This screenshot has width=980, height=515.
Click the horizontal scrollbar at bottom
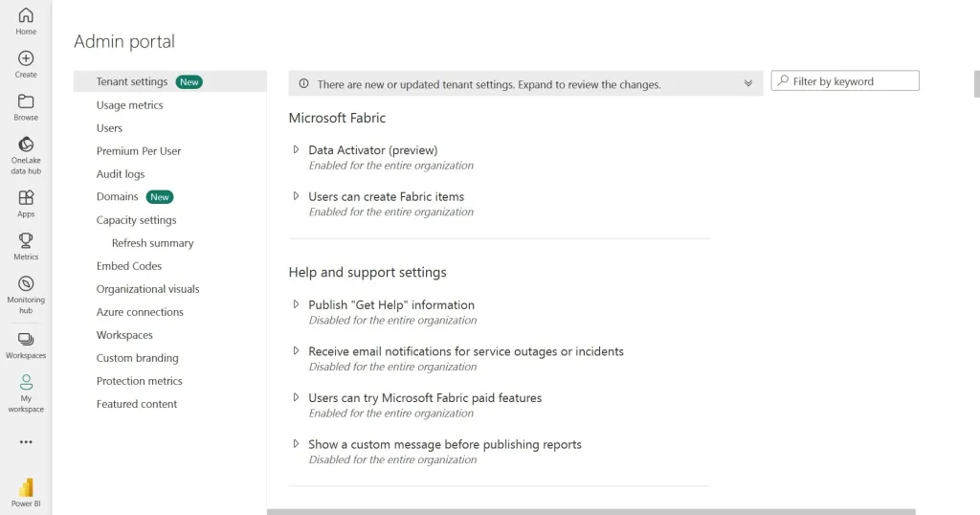pos(591,512)
